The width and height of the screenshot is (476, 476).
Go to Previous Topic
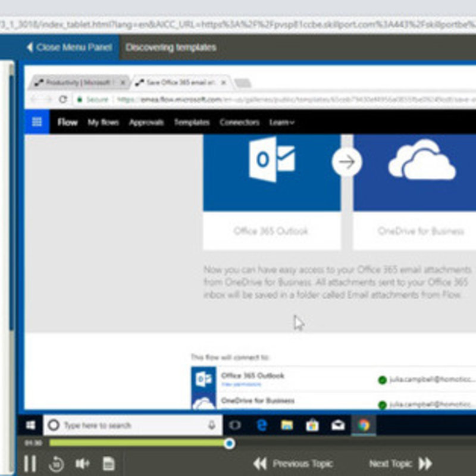pyautogui.click(x=293, y=464)
